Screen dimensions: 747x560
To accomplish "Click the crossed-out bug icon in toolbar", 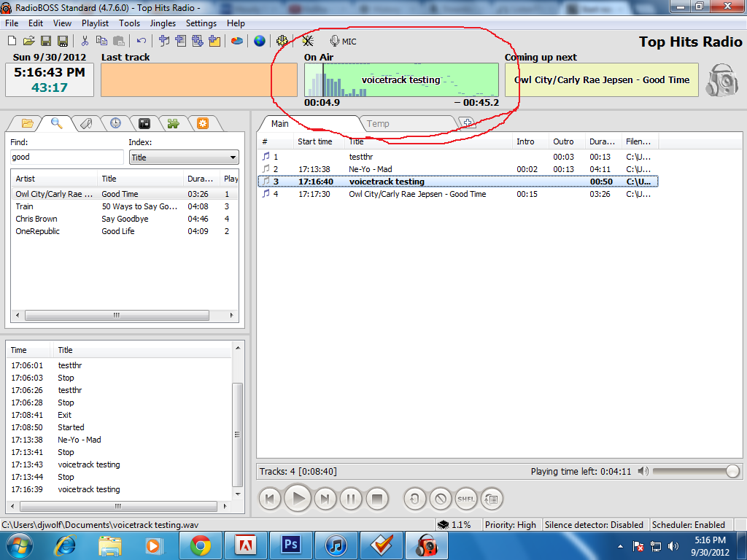I will pyautogui.click(x=308, y=41).
